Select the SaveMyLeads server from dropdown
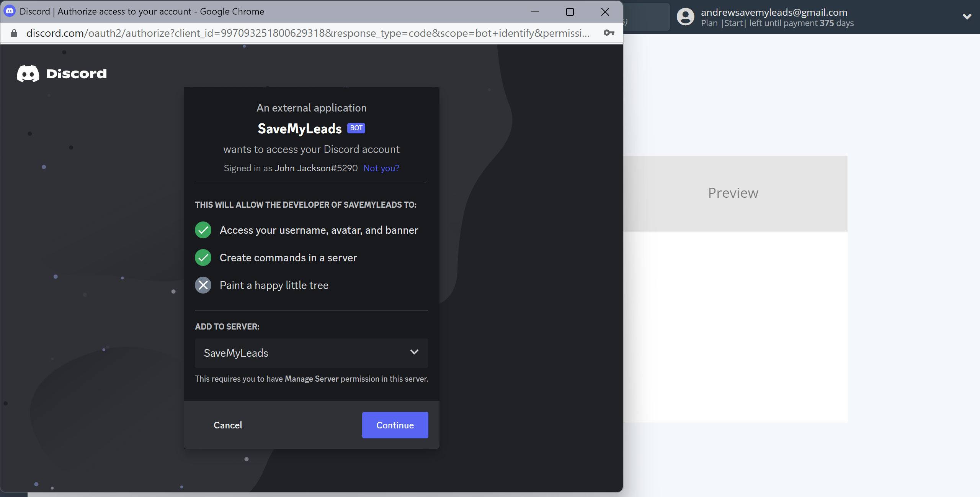Image resolution: width=980 pixels, height=497 pixels. (311, 352)
